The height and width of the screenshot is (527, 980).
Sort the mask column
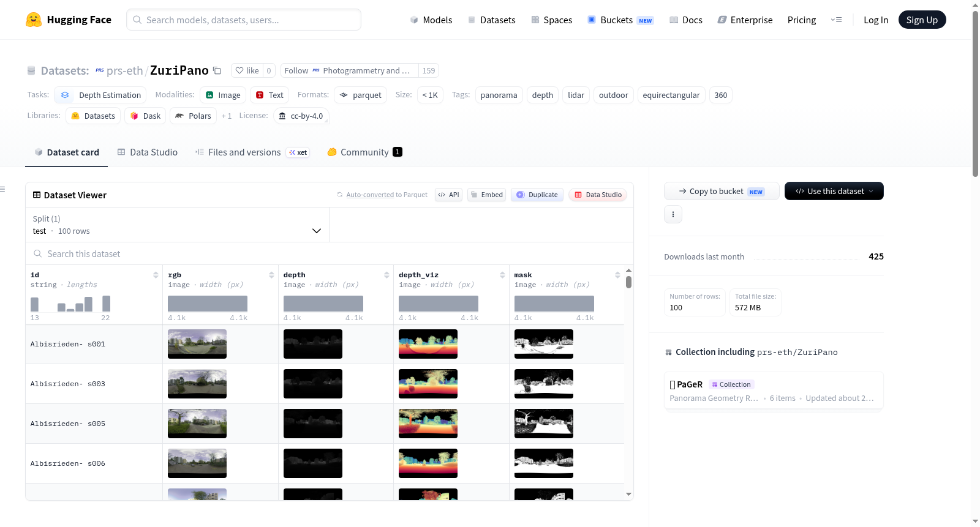click(617, 275)
